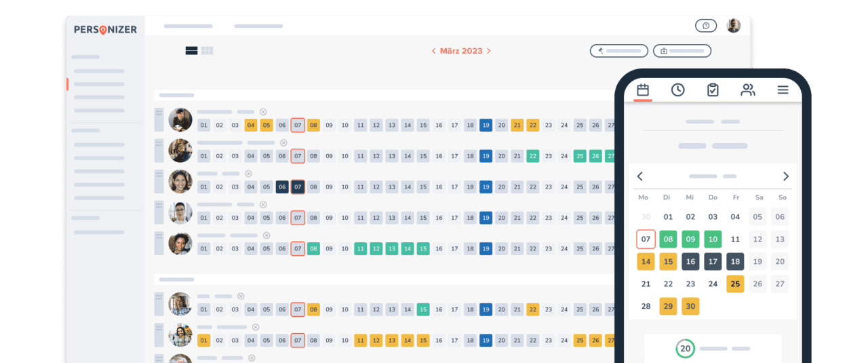Select dark day 17 in phone calendar
The height and width of the screenshot is (363, 868).
tap(713, 262)
